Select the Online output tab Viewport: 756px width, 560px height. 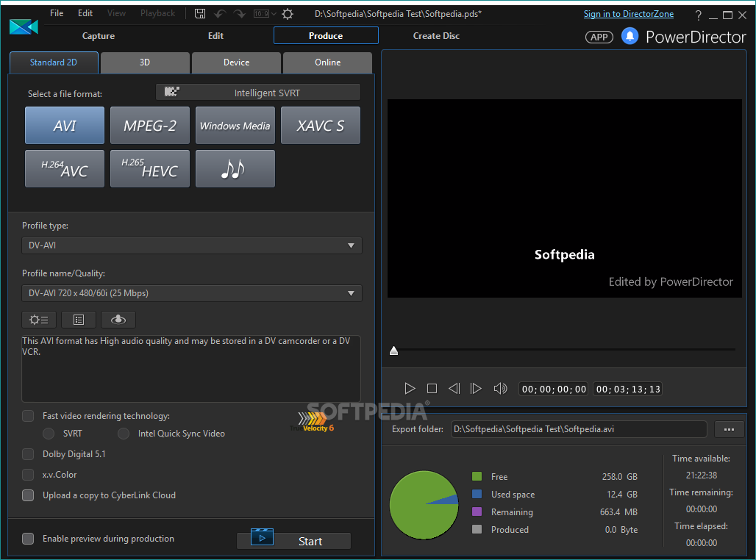[x=328, y=62]
